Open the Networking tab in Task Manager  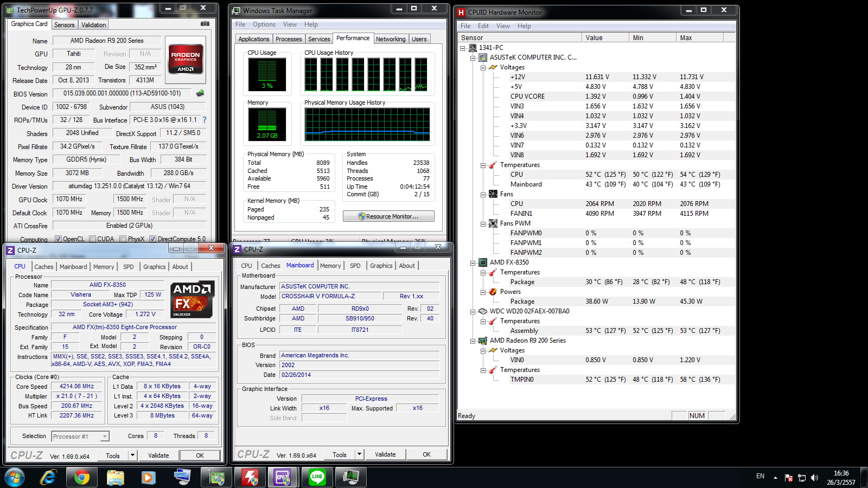(391, 39)
